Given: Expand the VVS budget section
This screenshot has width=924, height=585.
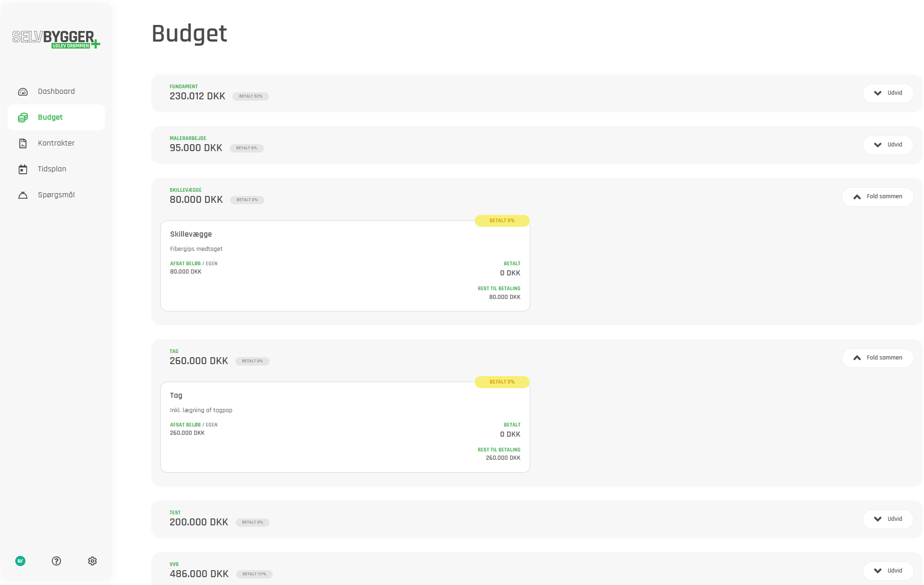Looking at the screenshot, I should 888,571.
